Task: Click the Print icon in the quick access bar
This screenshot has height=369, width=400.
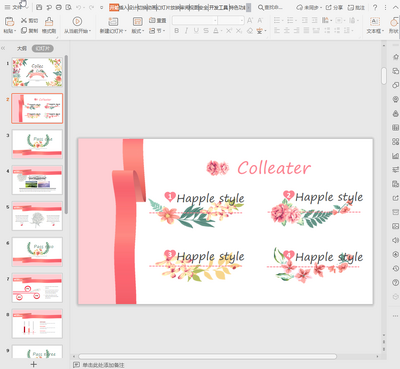Action: (x=59, y=7)
